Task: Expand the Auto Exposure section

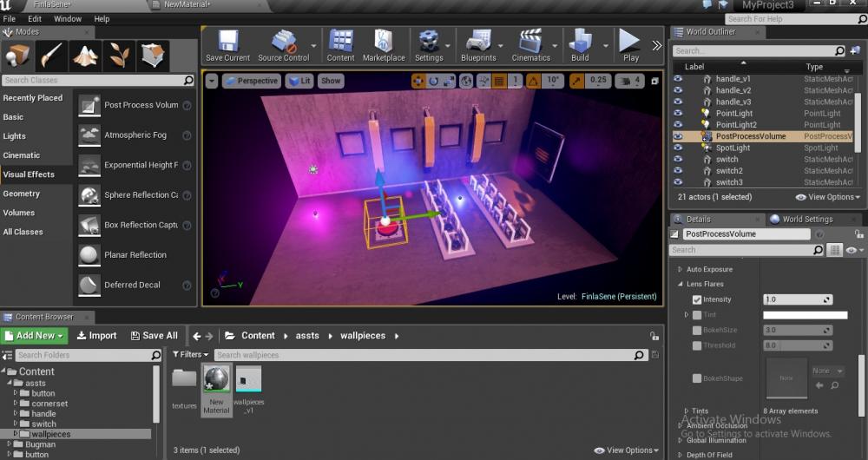Action: tap(681, 270)
